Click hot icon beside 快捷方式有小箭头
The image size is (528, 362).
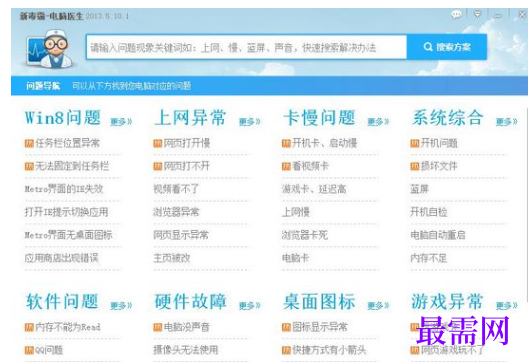click(286, 350)
